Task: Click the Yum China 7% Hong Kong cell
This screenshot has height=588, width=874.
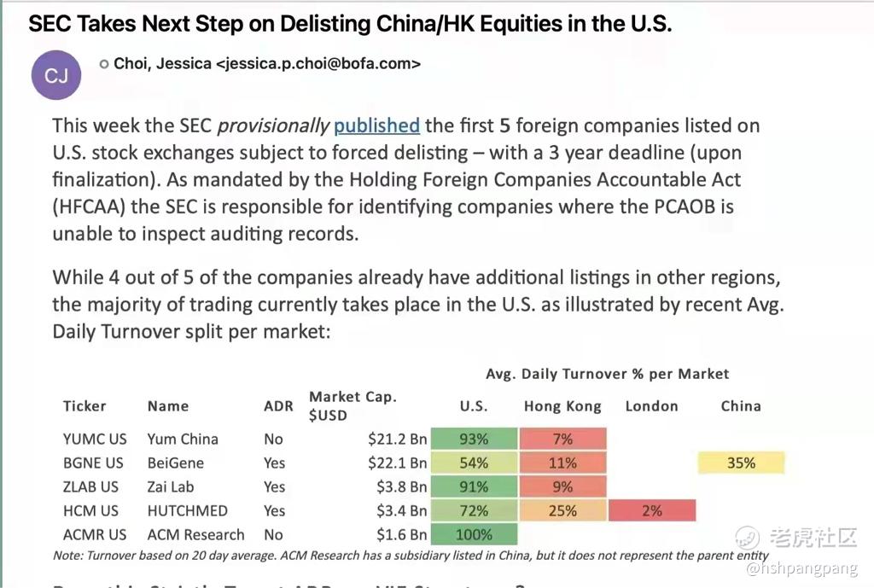Action: [x=562, y=439]
